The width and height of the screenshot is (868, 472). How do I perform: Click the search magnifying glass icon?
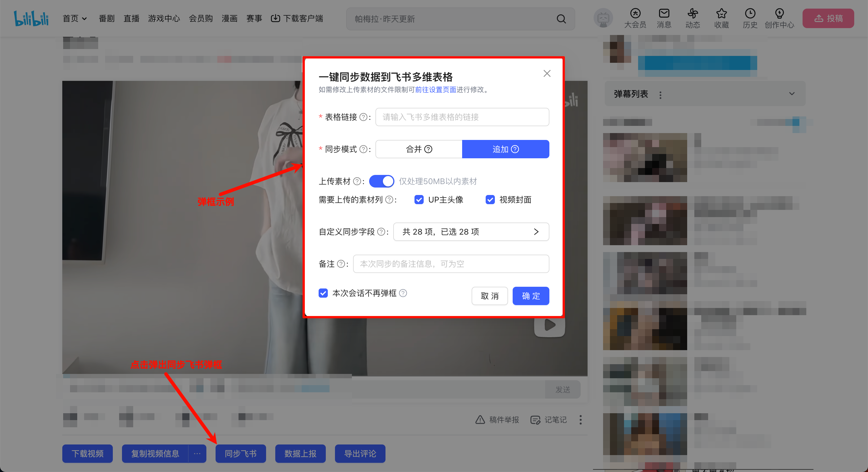561,19
